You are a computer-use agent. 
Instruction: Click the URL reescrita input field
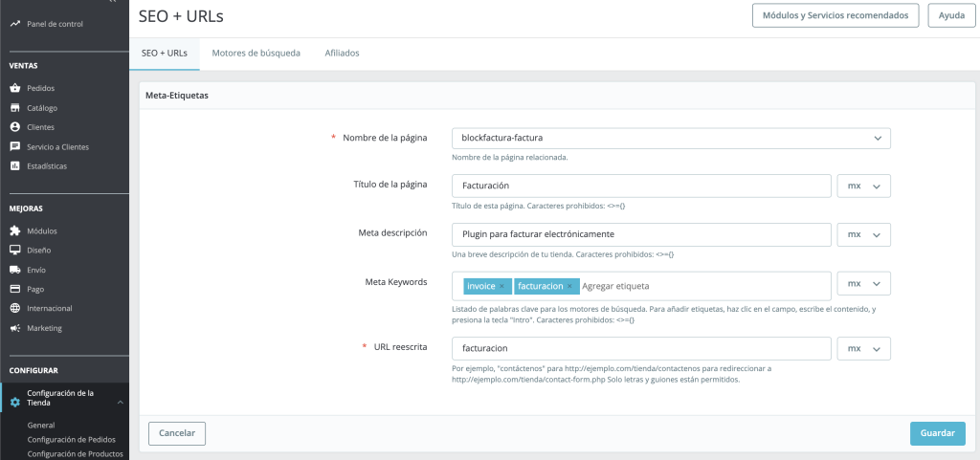click(641, 348)
